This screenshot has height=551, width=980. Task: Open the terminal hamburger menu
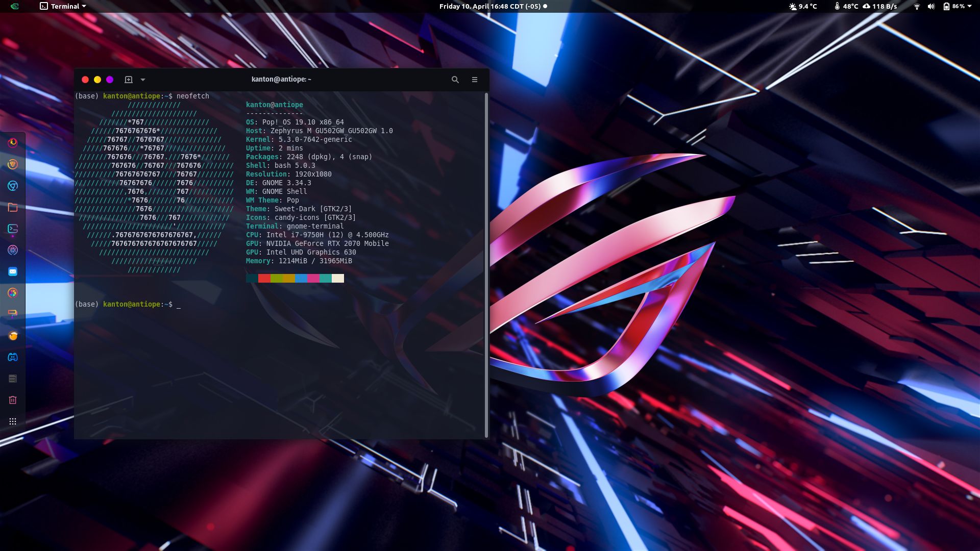point(474,80)
